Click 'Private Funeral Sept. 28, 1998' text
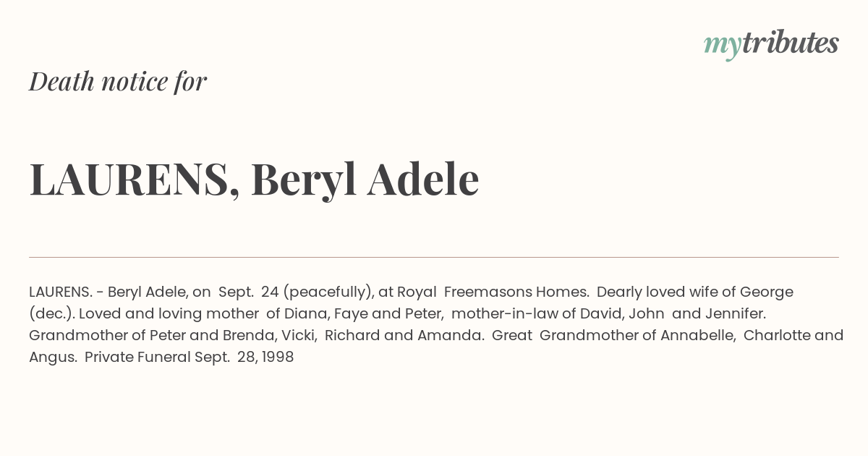This screenshot has width=868, height=456. [190, 357]
